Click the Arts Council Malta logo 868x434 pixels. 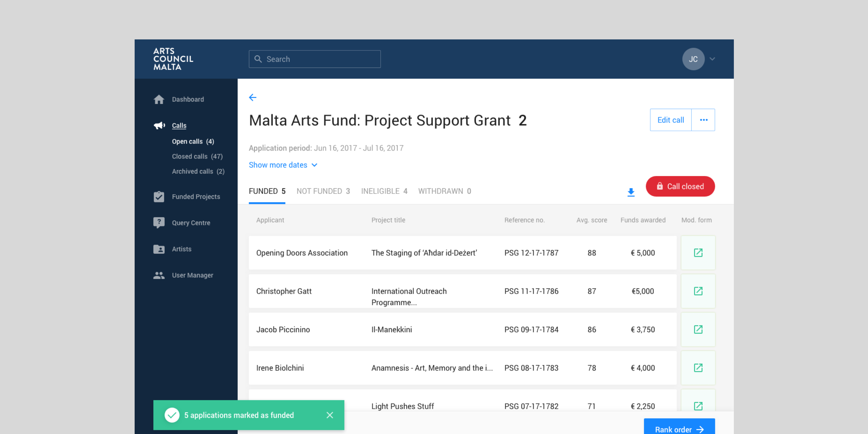pos(173,59)
